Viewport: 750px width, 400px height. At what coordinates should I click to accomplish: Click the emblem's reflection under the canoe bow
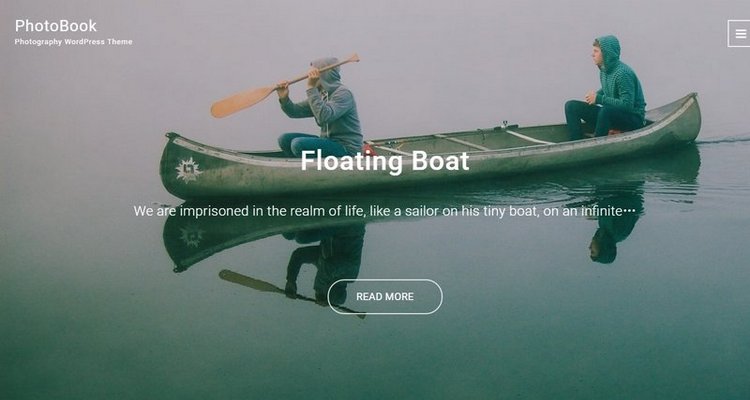191,236
